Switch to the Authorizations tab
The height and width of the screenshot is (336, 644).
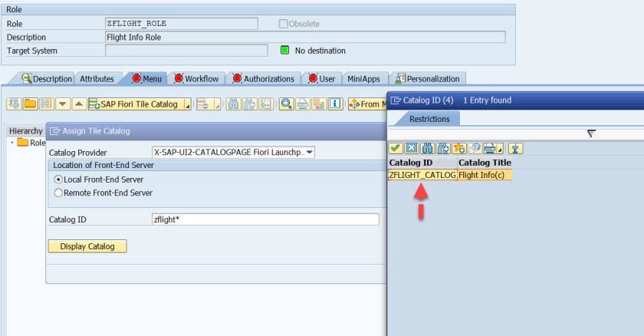click(263, 78)
